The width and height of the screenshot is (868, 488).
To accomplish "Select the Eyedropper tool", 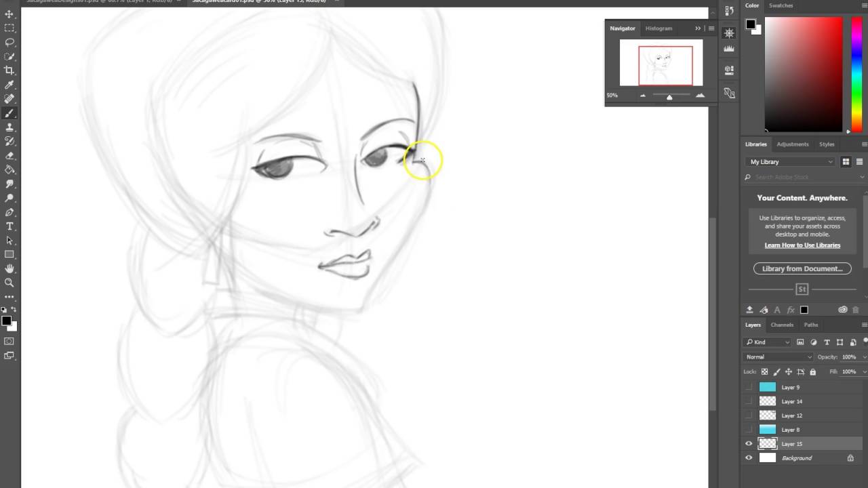I will [x=9, y=85].
